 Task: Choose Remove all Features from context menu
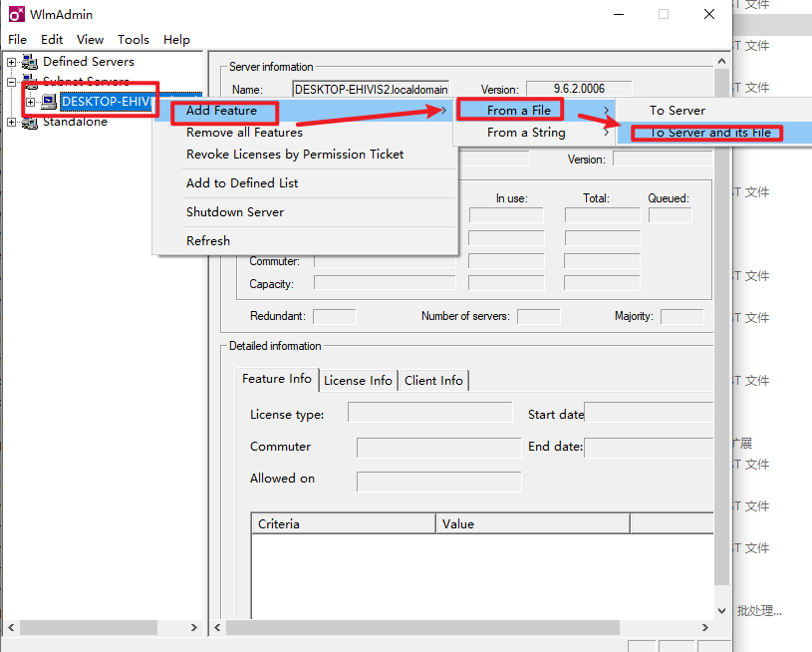[x=244, y=133]
